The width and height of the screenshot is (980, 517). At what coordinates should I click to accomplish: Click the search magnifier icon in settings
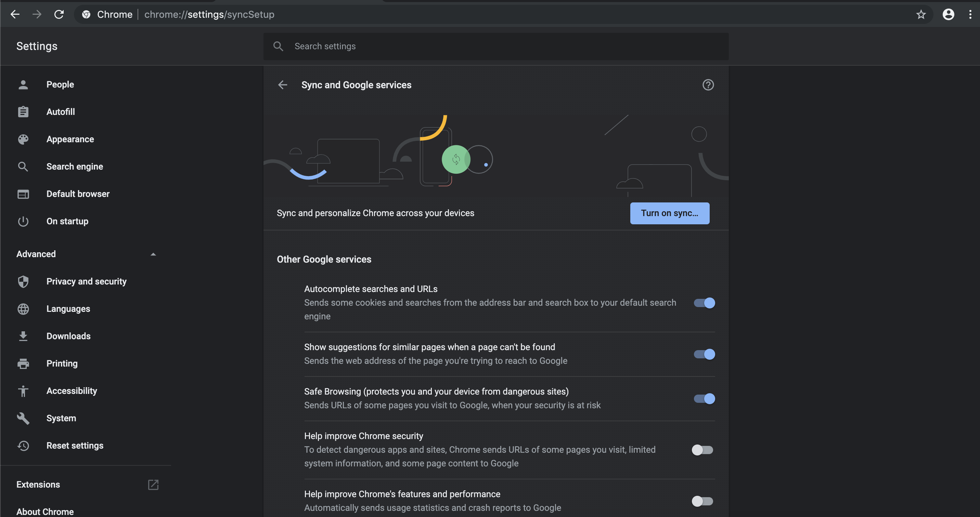(278, 47)
